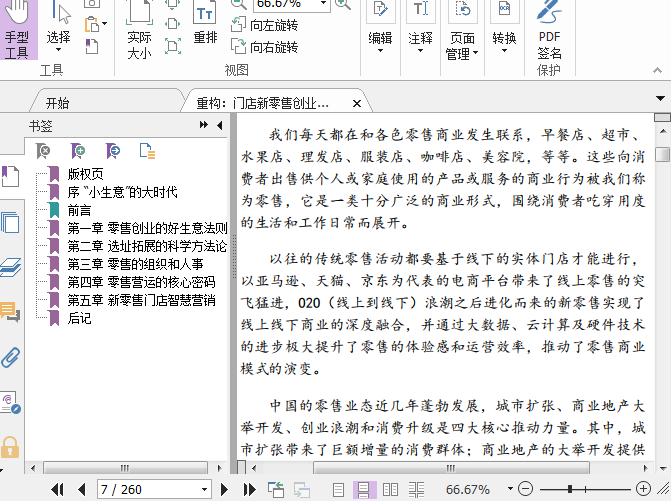671x501 pixels.
Task: Rotate view left (向左旋转)
Action: (264, 25)
